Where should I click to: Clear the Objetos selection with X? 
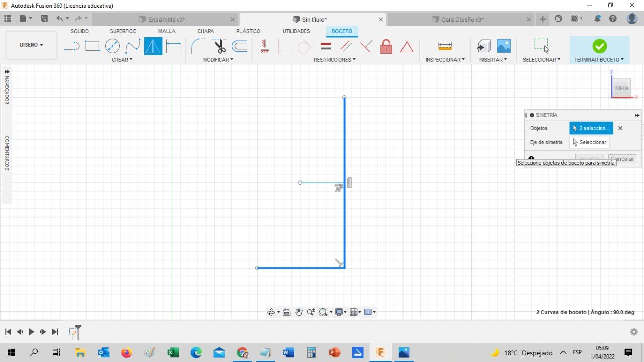coord(620,128)
